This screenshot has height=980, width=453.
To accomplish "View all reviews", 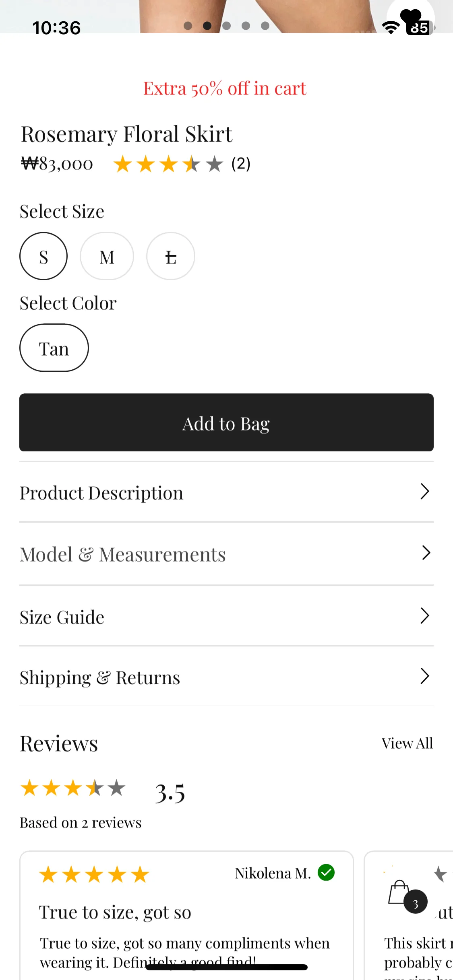I will coord(407,743).
